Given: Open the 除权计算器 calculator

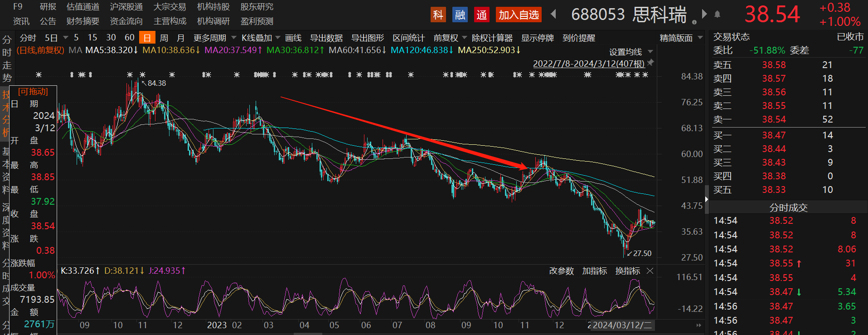Looking at the screenshot, I should click(492, 38).
